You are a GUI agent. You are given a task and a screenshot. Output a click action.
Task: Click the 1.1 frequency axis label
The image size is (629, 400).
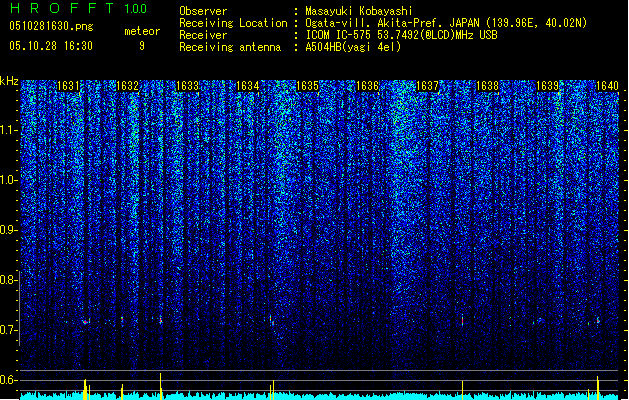[8, 130]
